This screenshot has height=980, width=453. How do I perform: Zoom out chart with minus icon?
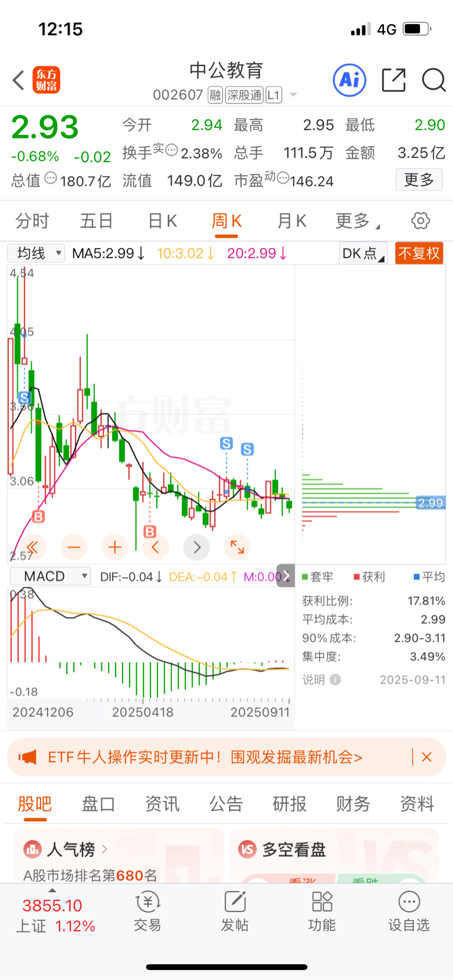[74, 547]
